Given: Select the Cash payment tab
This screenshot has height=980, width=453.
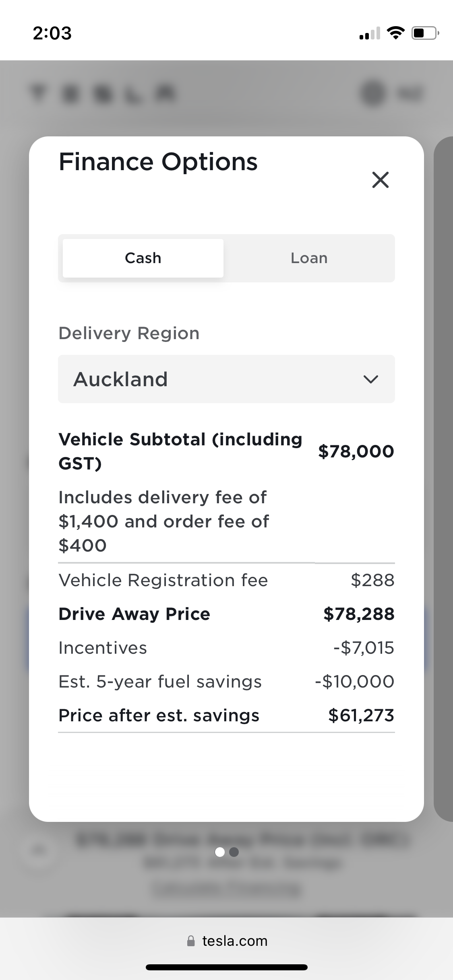Looking at the screenshot, I should pyautogui.click(x=143, y=258).
